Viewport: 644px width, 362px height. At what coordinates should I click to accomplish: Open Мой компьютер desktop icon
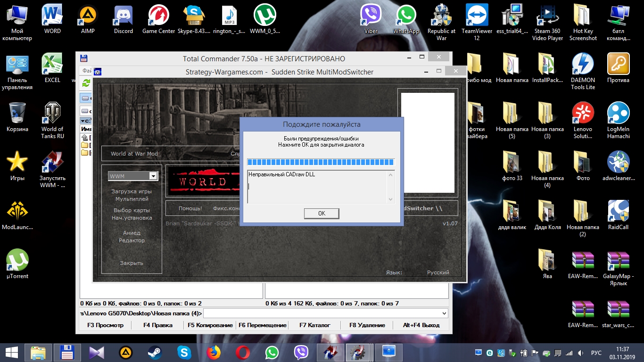click(x=17, y=22)
